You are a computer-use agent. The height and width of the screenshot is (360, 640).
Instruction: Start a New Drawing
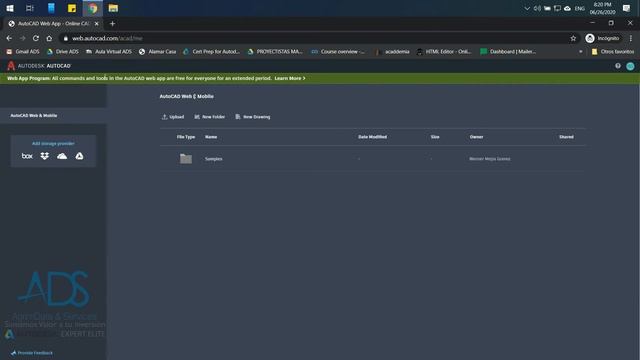(253, 117)
